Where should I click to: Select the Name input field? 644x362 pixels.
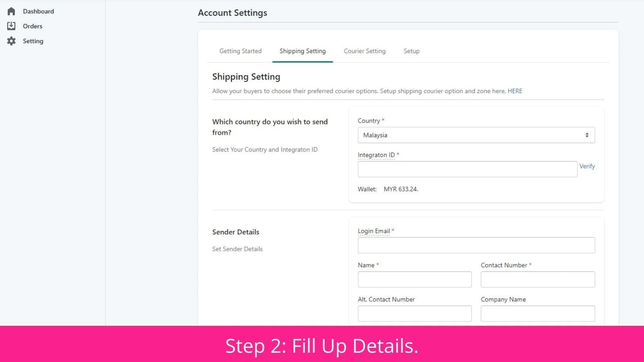click(415, 279)
